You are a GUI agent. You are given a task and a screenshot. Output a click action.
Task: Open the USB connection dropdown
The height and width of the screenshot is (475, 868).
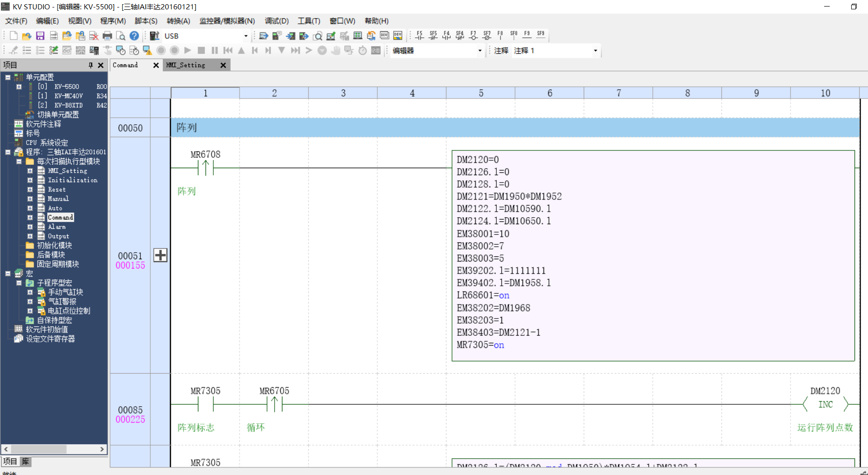(x=246, y=36)
